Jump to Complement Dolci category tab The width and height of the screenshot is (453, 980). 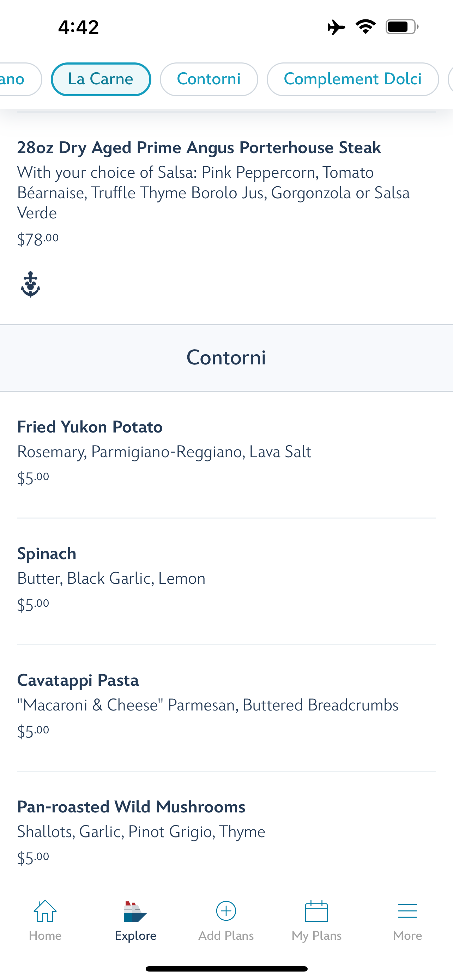(352, 79)
